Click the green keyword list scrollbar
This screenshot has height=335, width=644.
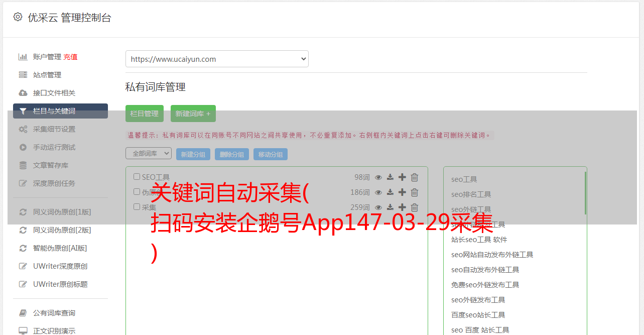click(585, 193)
